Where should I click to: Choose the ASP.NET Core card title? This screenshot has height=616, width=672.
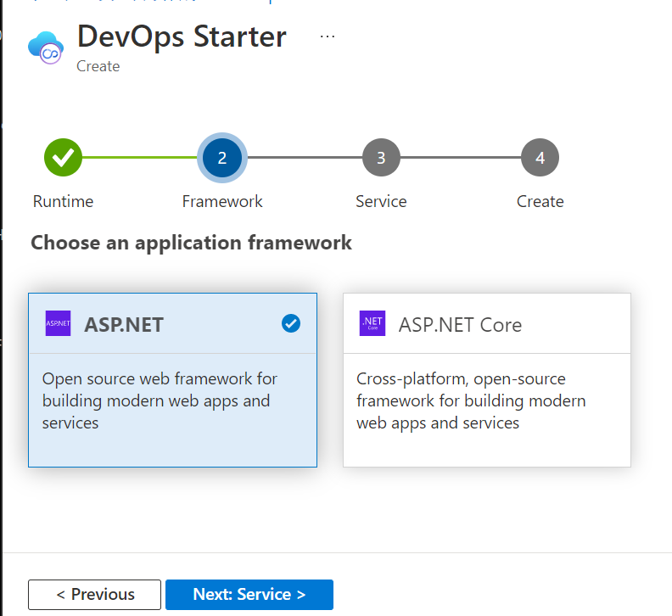click(460, 325)
